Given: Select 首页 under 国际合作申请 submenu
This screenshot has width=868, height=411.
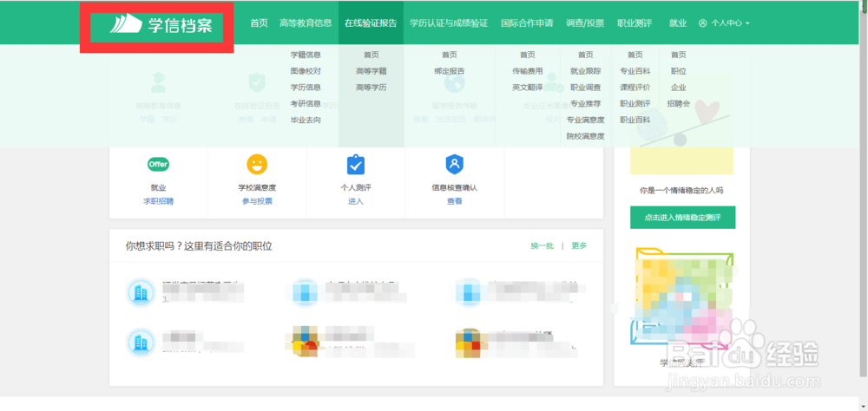Looking at the screenshot, I should click(528, 55).
